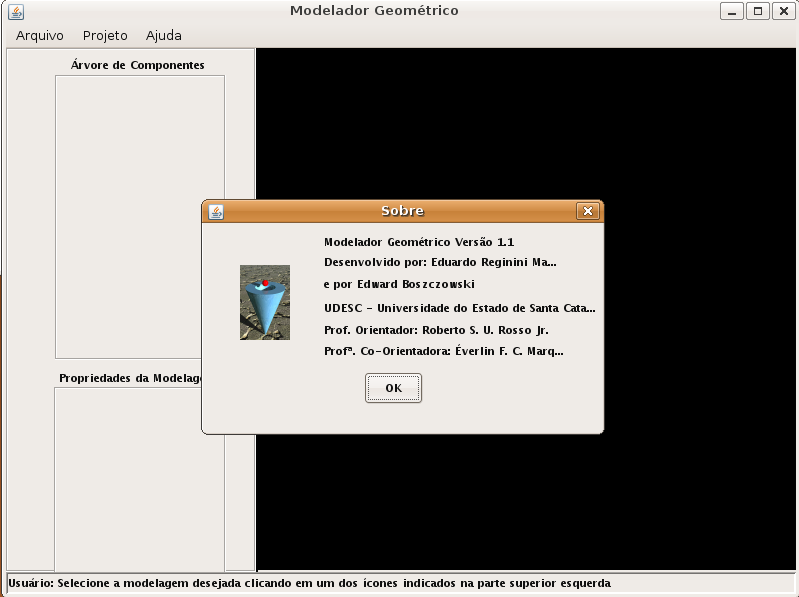Click the Java icon in the Sobre dialog
The height and width of the screenshot is (597, 799).
[216, 211]
